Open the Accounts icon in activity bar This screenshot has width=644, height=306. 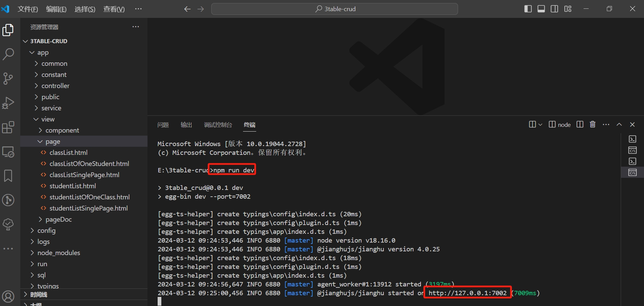[8, 297]
